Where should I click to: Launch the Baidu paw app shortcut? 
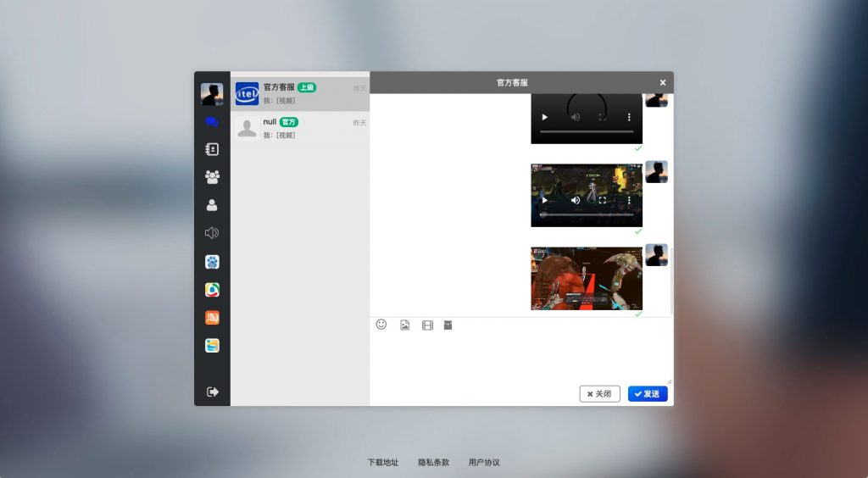point(212,262)
